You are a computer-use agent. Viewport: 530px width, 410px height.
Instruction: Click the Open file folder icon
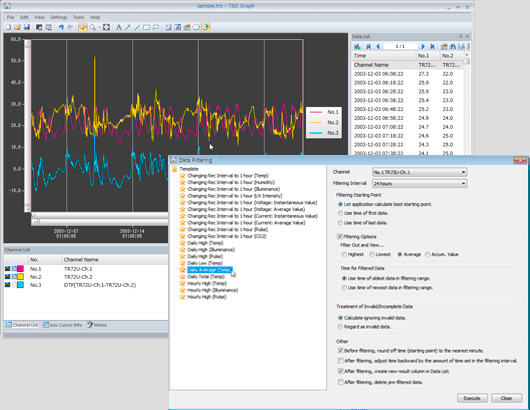pos(18,27)
